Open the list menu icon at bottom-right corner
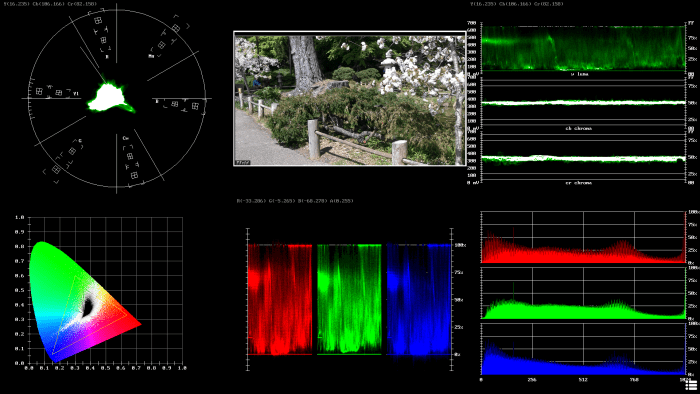The width and height of the screenshot is (700, 394). [691, 385]
